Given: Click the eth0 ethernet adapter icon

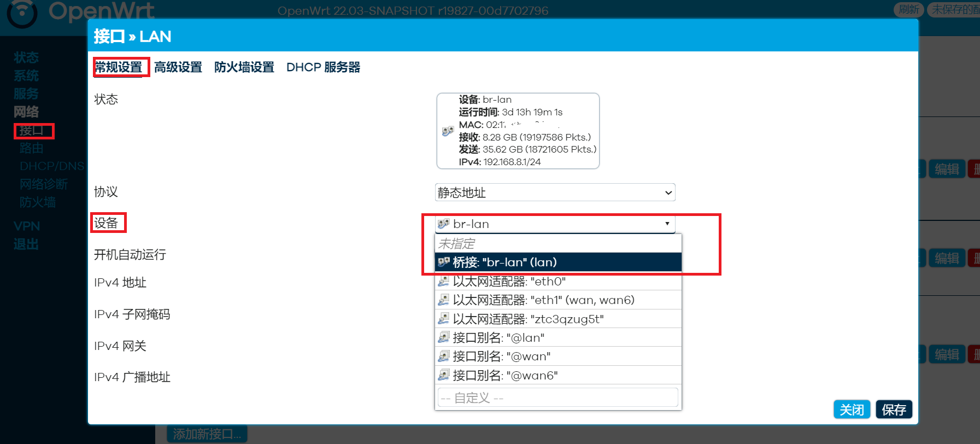Looking at the screenshot, I should [443, 281].
